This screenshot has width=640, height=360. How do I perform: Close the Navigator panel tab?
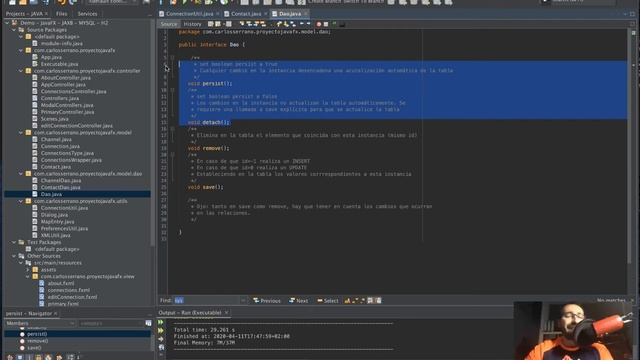(x=56, y=314)
